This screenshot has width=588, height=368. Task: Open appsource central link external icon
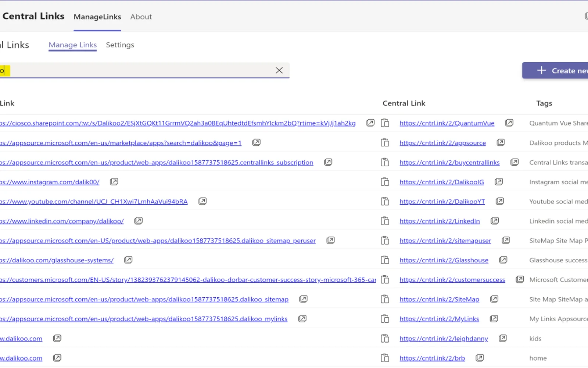click(x=501, y=142)
